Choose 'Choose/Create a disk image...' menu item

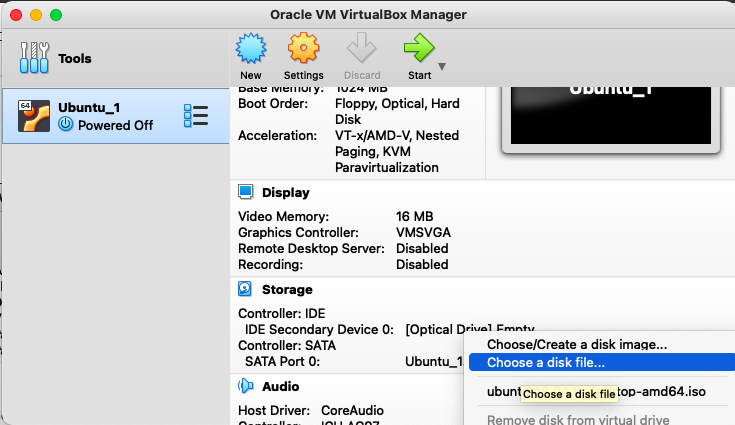click(x=577, y=344)
